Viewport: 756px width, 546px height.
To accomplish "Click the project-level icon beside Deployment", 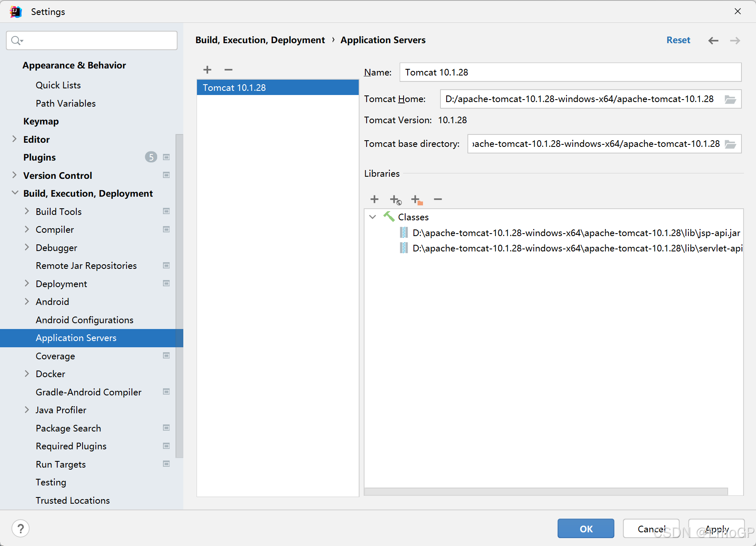I will [x=166, y=283].
